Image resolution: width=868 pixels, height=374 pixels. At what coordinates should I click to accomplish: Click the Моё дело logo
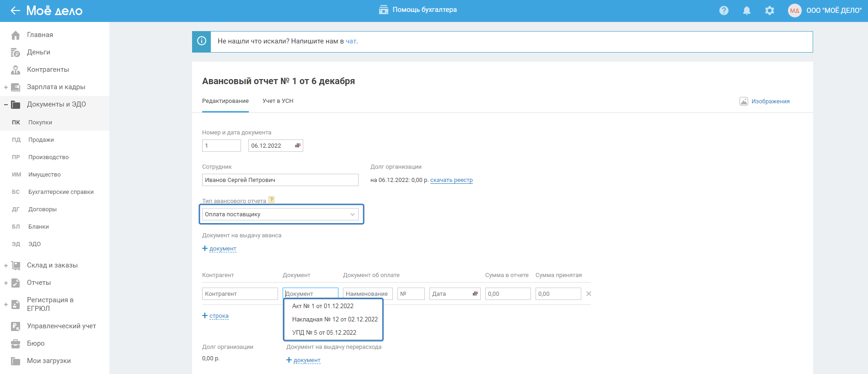[x=54, y=11]
